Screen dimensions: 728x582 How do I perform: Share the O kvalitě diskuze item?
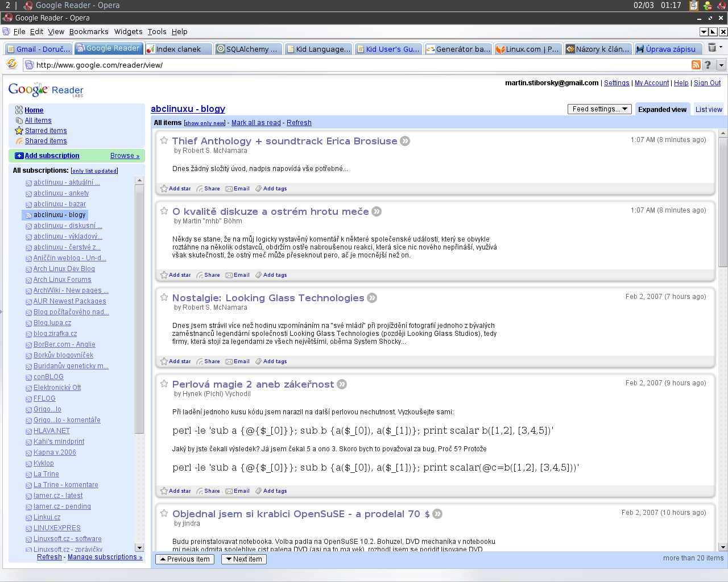(208, 275)
